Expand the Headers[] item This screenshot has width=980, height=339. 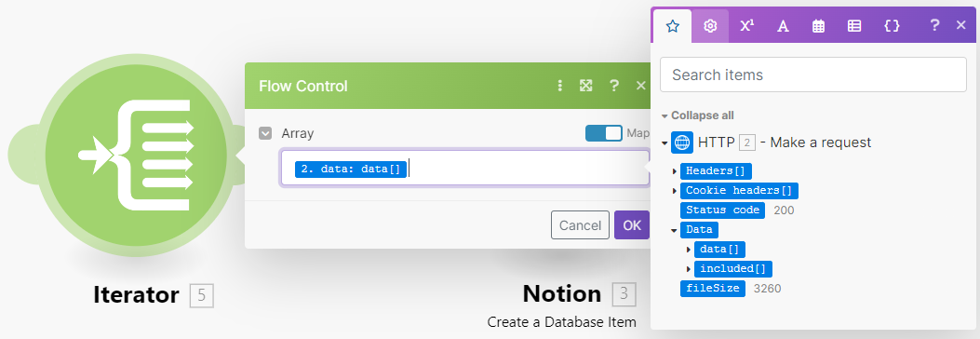pos(675,170)
